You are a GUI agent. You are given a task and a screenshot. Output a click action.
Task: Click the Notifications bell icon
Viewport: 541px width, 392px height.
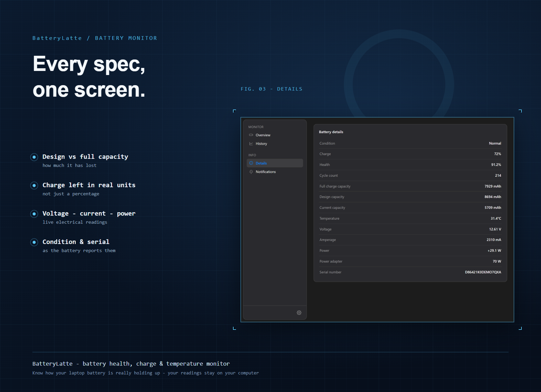point(251,172)
